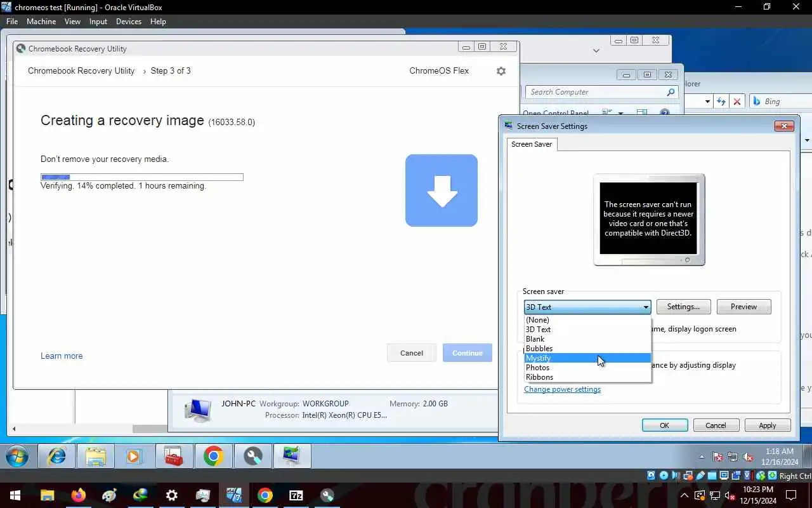Image resolution: width=812 pixels, height=508 pixels.
Task: Select Recovery Utility wrench icon in guest taskbar
Action: [x=253, y=456]
